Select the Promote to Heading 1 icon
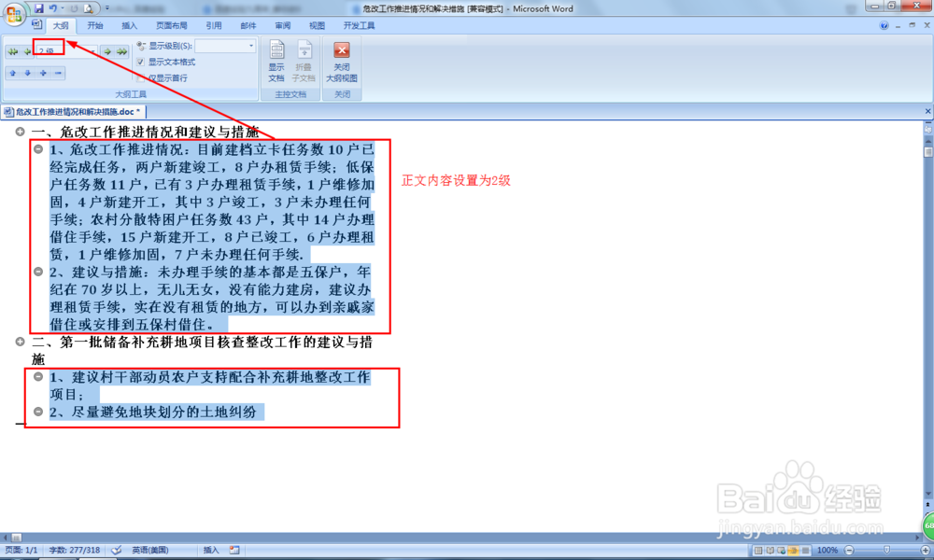 [x=11, y=51]
